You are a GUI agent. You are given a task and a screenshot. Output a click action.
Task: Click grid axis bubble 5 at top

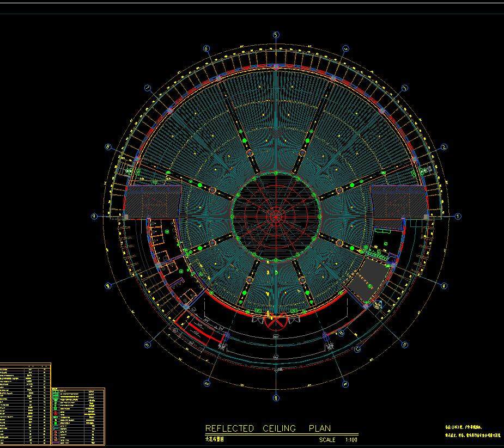[x=276, y=35]
